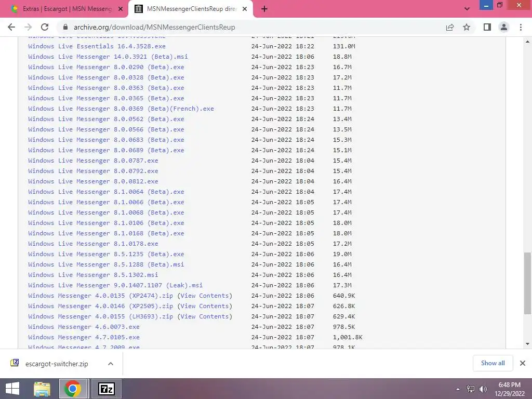Close the downloads bar
532x399 pixels.
(523, 363)
